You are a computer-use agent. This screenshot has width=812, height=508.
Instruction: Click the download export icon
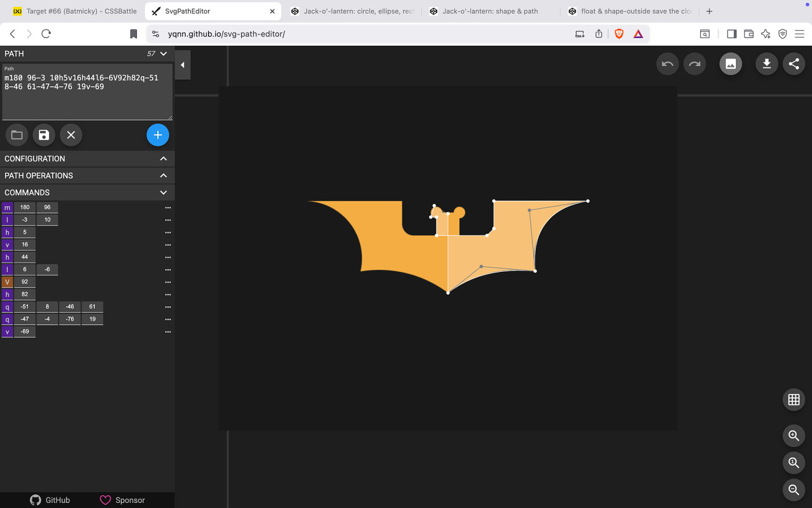[766, 64]
